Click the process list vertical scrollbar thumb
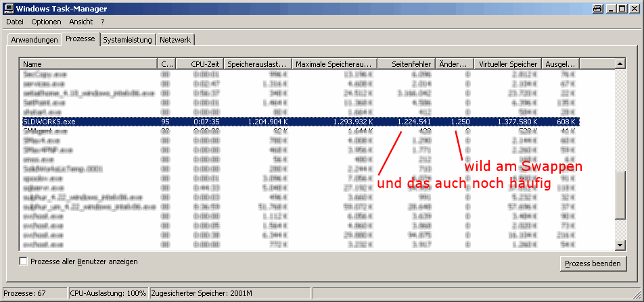Screen dimensions: 644x302 click(620, 195)
